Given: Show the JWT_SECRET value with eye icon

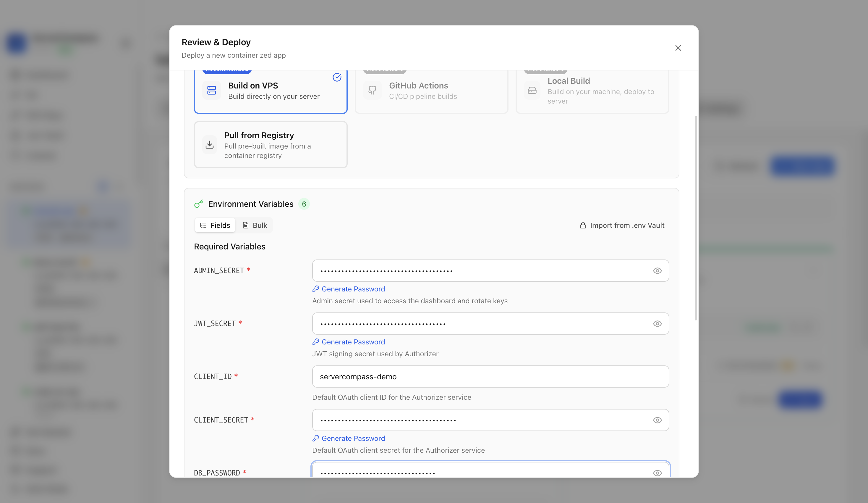Looking at the screenshot, I should (x=657, y=323).
